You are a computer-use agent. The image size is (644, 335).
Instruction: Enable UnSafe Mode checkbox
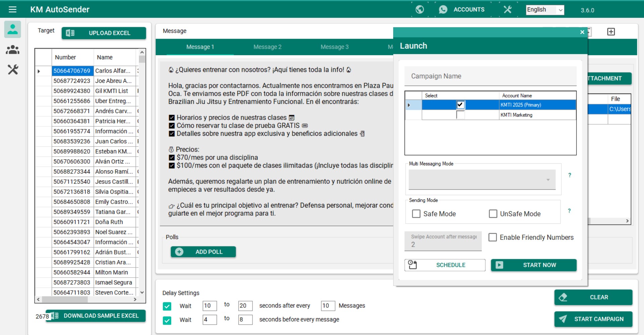493,214
